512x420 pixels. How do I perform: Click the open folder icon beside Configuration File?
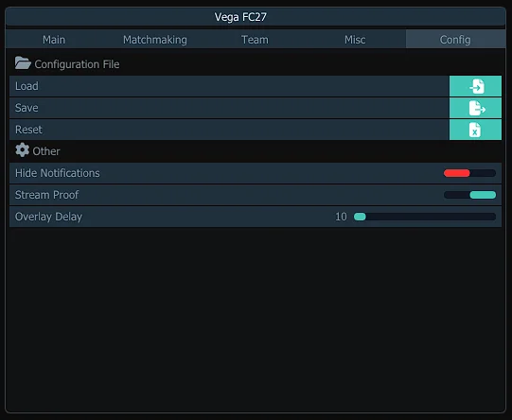[x=23, y=63]
